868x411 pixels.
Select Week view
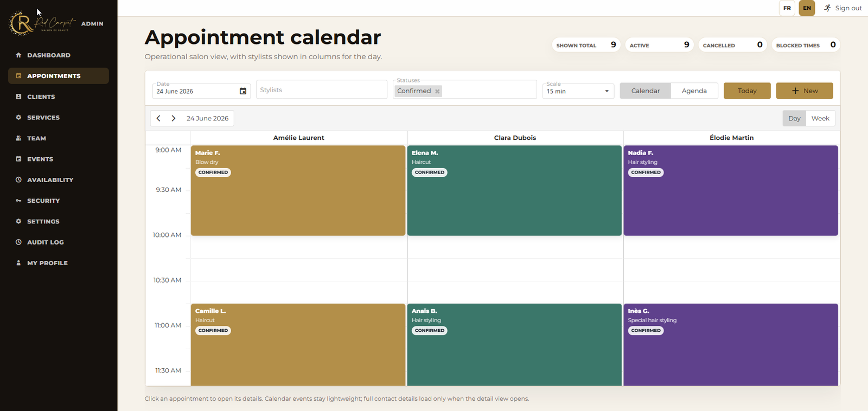click(x=820, y=118)
